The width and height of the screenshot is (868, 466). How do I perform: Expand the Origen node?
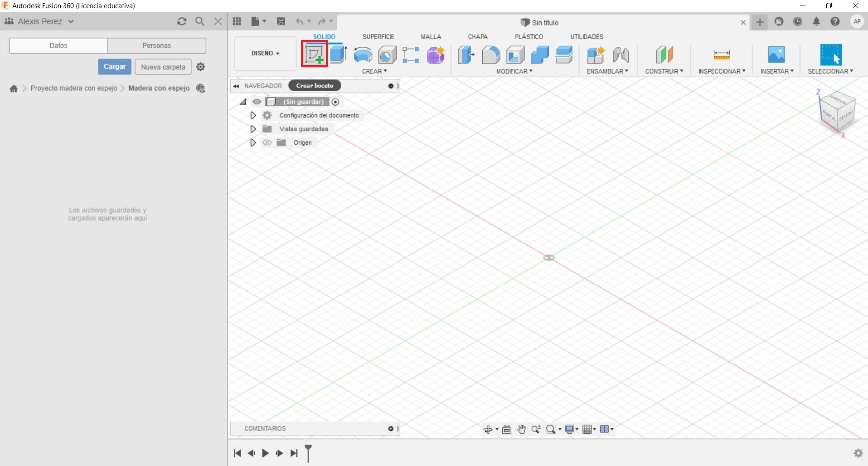click(253, 142)
